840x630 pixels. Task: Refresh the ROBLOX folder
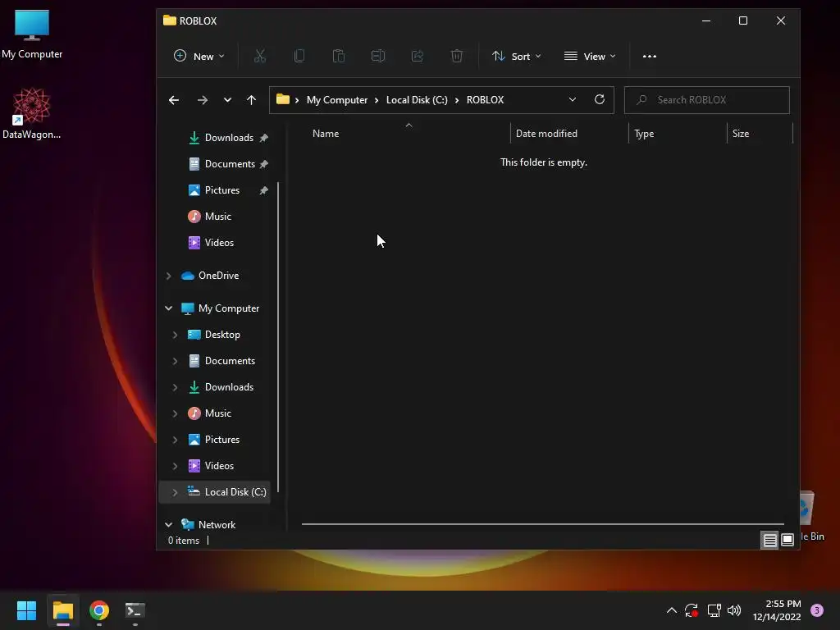[600, 99]
